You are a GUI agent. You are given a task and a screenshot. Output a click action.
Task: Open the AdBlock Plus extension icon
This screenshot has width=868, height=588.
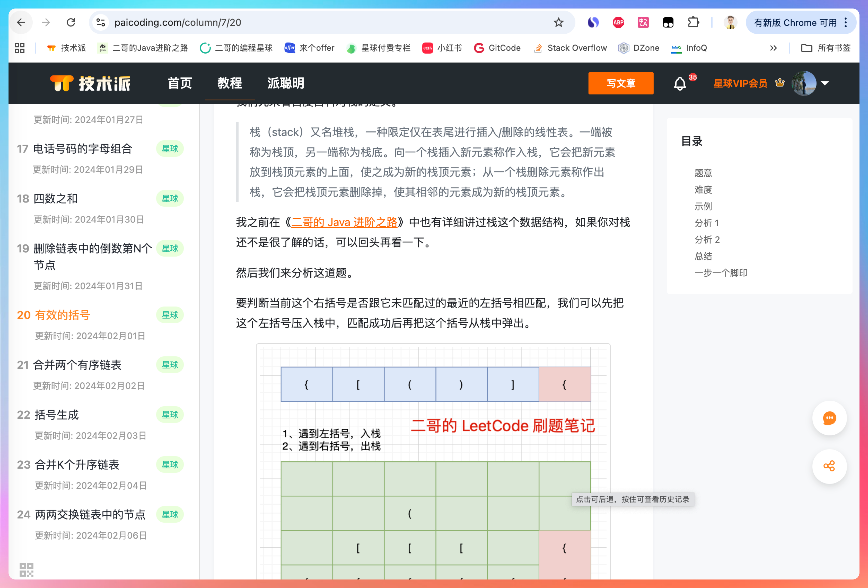[618, 22]
